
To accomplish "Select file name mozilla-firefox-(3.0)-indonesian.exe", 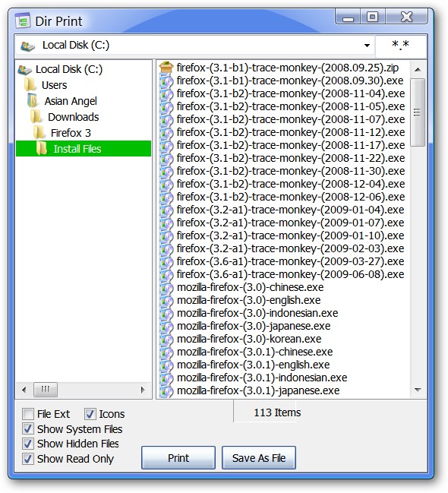I will pyautogui.click(x=257, y=313).
